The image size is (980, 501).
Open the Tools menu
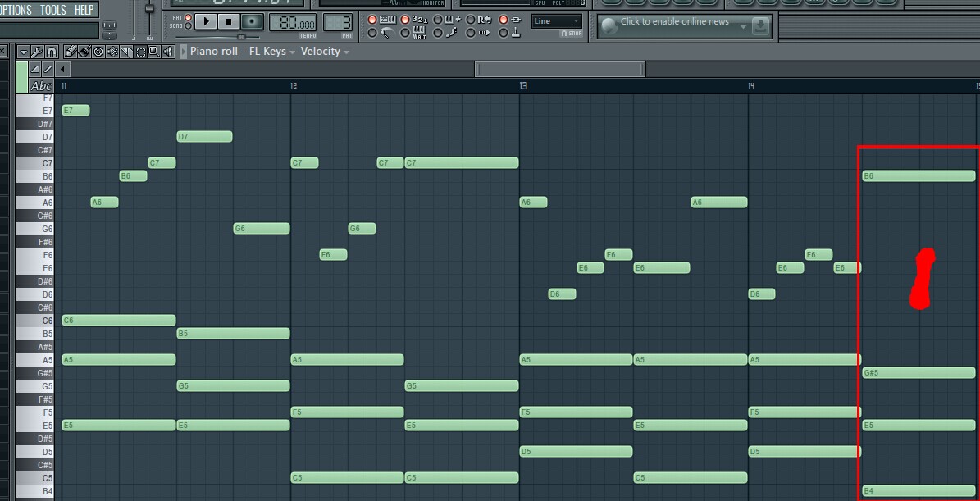[53, 10]
